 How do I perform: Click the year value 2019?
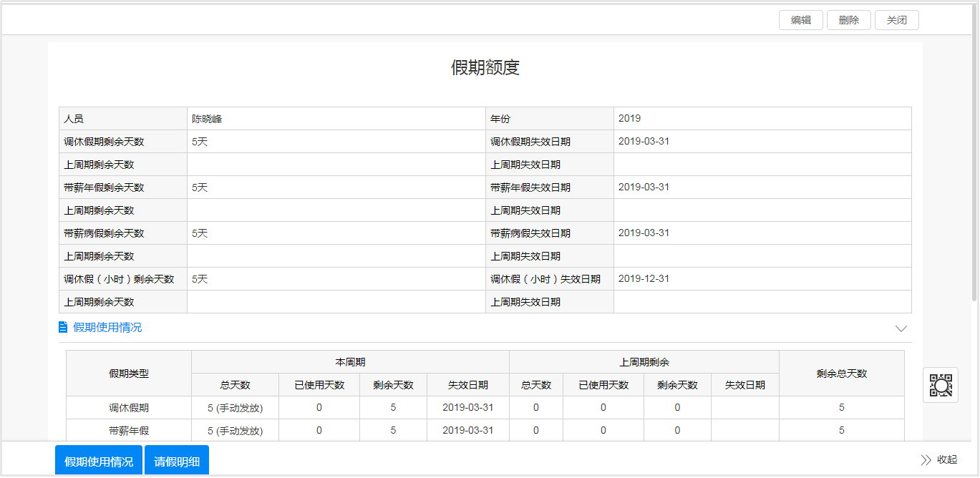tap(629, 119)
